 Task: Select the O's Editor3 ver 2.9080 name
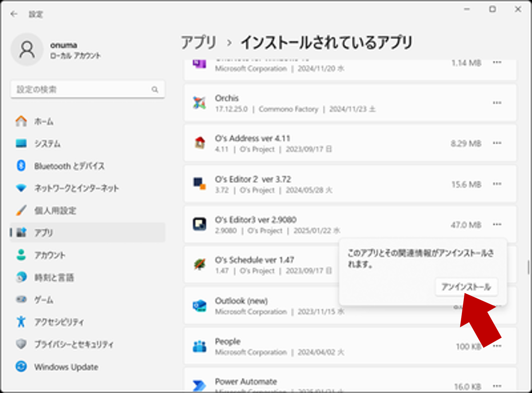pos(256,220)
